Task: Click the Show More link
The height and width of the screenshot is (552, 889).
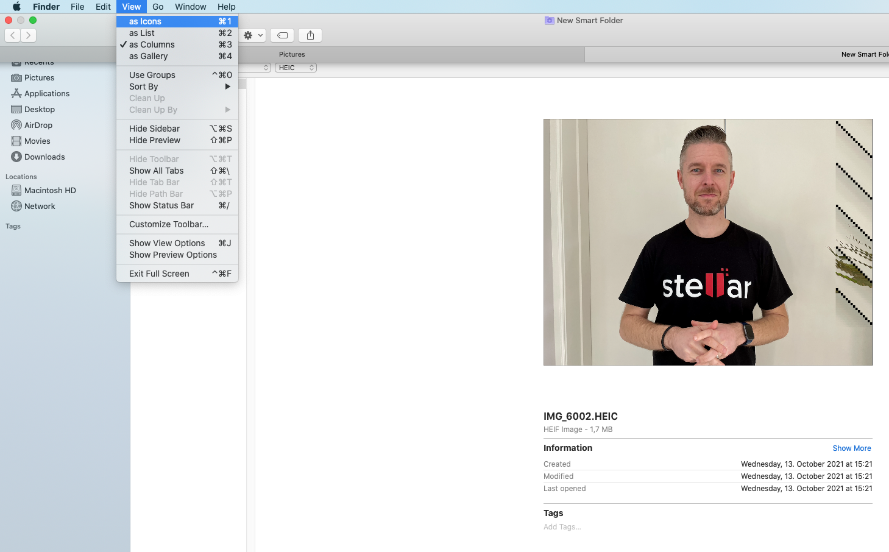Action: pos(852,448)
